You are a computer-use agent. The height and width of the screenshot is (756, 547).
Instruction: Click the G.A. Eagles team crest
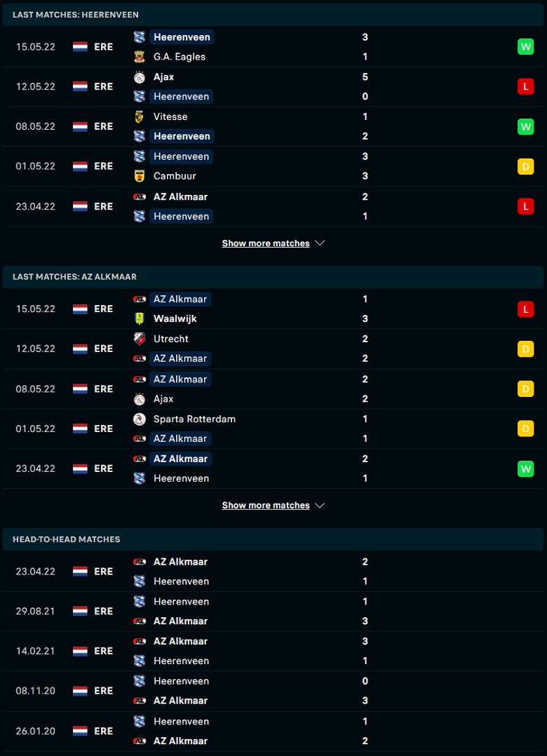(140, 57)
